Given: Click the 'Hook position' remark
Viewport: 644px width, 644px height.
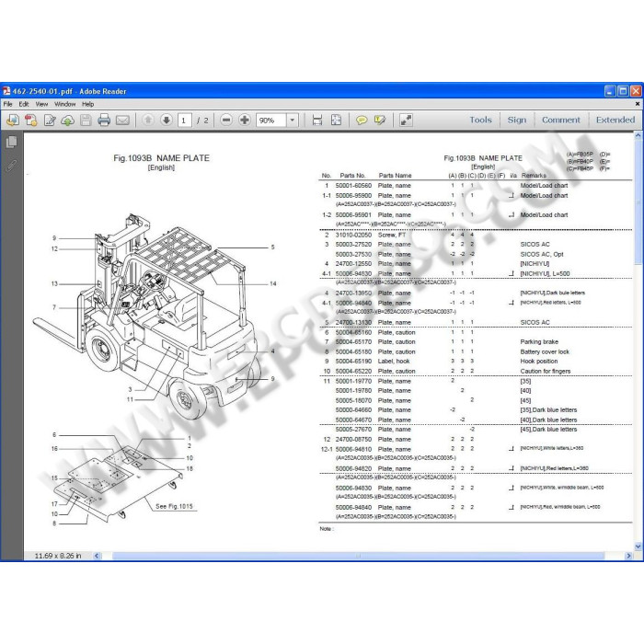Looking at the screenshot, I should click(x=539, y=361).
